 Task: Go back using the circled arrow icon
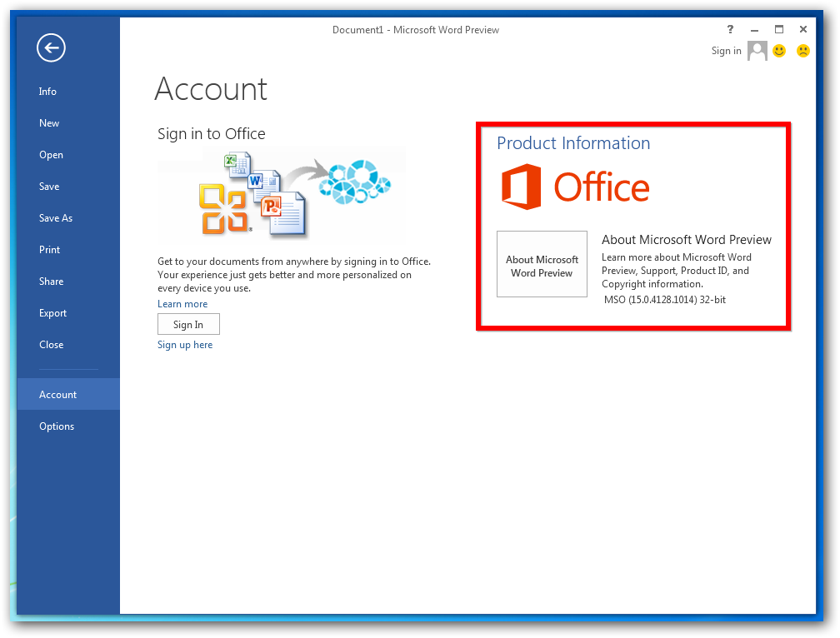tap(52, 48)
